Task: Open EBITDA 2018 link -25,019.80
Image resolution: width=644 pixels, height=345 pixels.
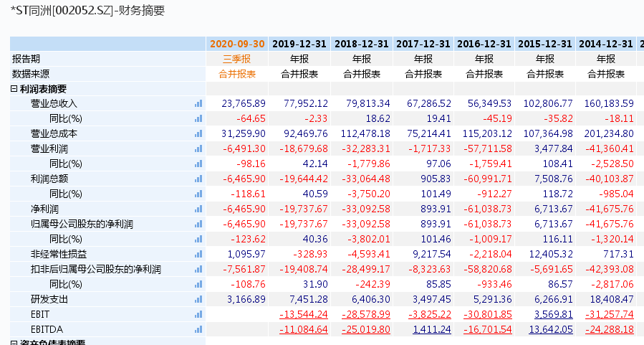Action: [x=366, y=329]
